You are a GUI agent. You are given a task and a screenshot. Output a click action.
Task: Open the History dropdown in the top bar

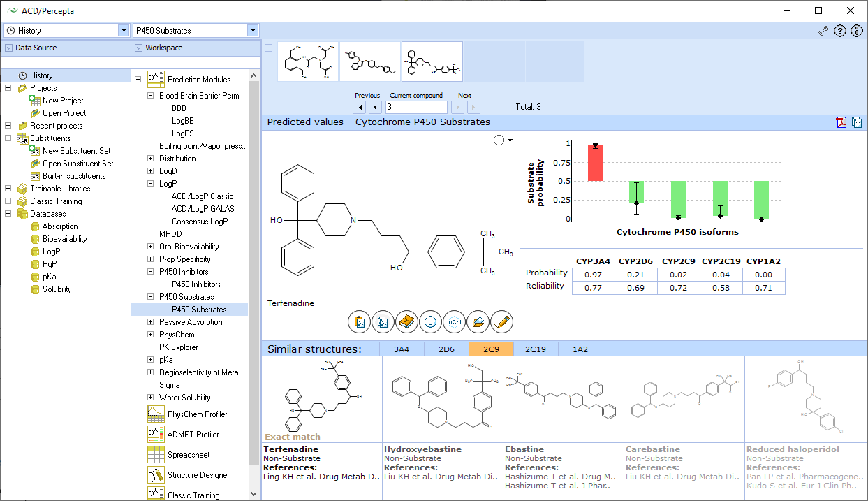click(x=124, y=31)
